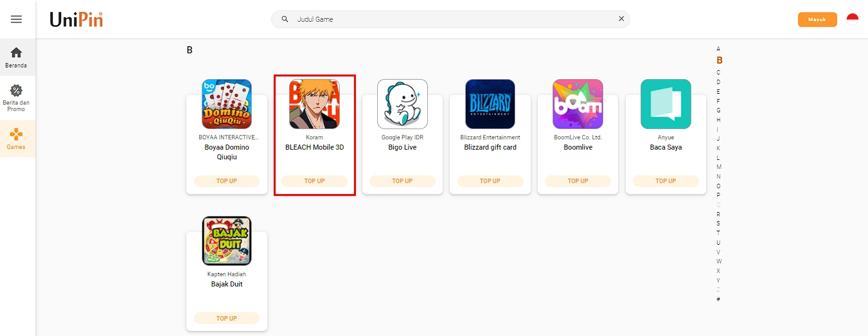This screenshot has height=336, width=868.
Task: Jump to letter R in index
Action: [x=718, y=214]
